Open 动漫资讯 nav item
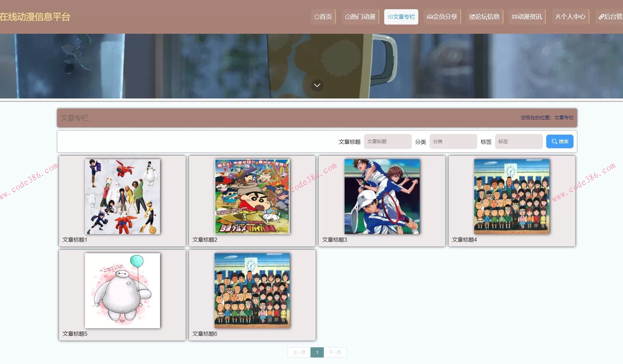The width and height of the screenshot is (623, 364). point(527,17)
